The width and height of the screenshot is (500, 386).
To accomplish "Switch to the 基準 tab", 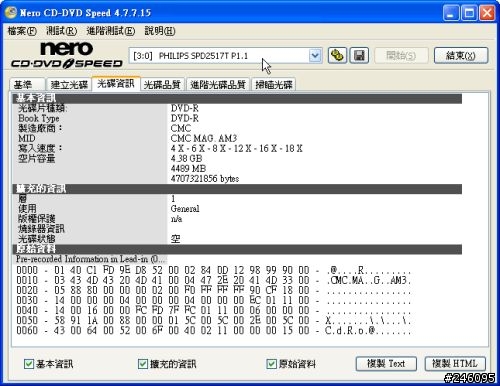I will (27, 84).
